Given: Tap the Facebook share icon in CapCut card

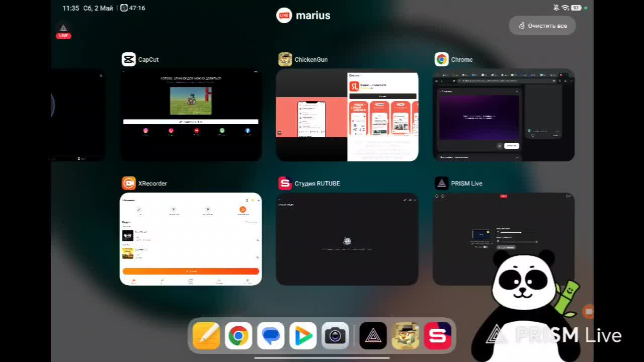Looking at the screenshot, I should [248, 131].
